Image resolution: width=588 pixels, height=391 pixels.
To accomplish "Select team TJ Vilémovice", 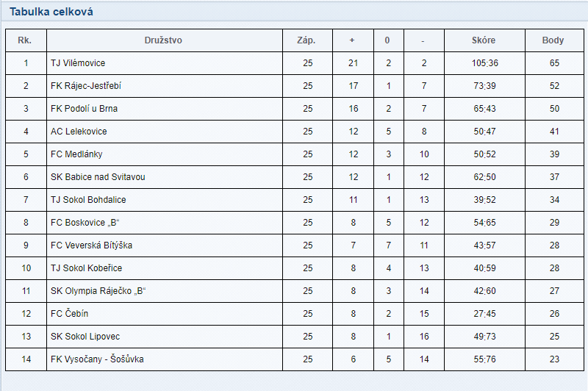I will click(78, 63).
